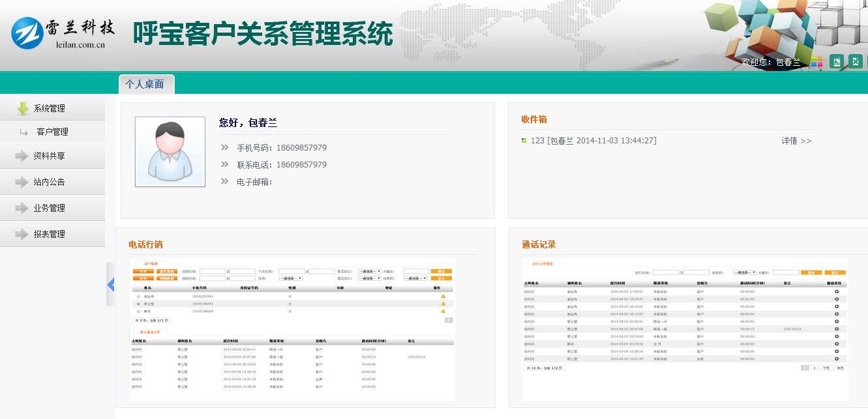This screenshot has height=419, width=868.
Task: Click the 通话记录 preview thumbnail
Action: (685, 330)
